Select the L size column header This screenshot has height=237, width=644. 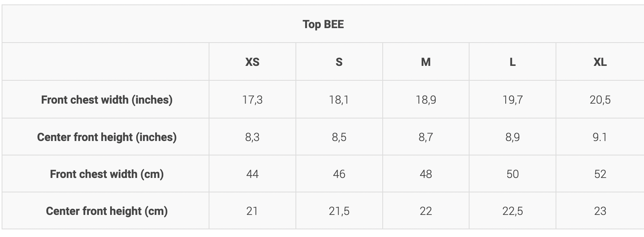tap(513, 62)
